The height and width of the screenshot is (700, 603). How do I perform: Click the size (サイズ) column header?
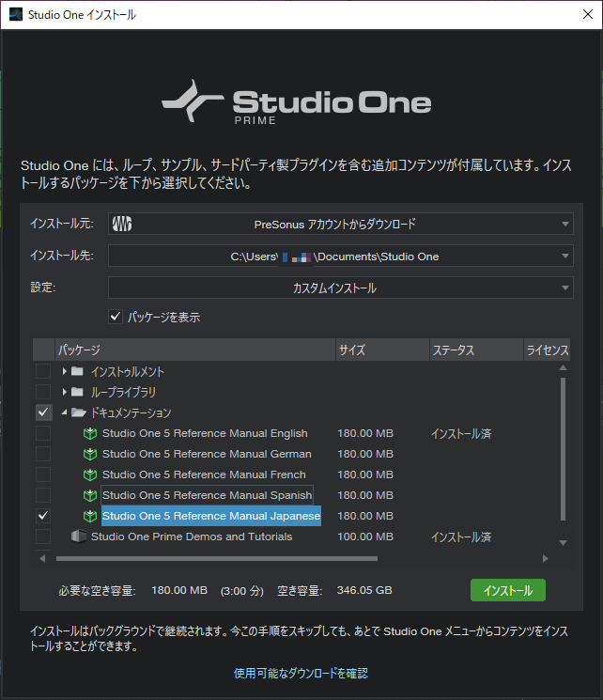coord(382,350)
